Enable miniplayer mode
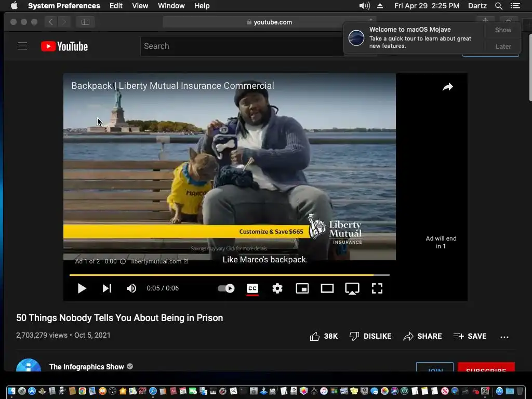The width and height of the screenshot is (532, 399). coord(302,288)
